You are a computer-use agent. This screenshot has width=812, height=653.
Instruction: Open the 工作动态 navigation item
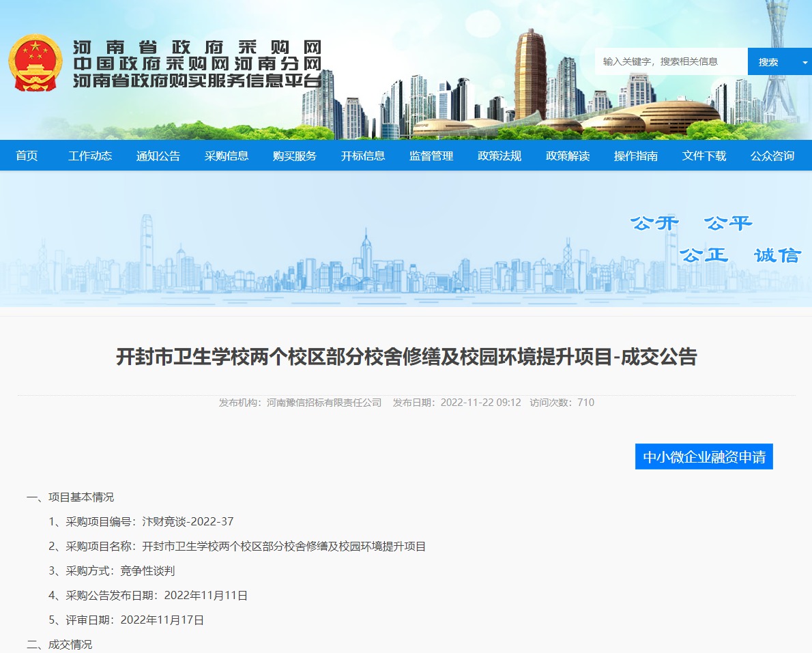click(x=89, y=156)
